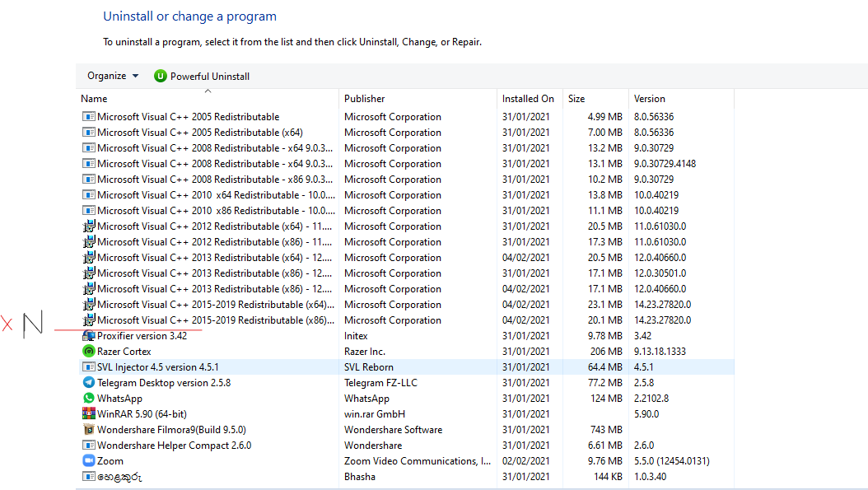Sort by Installed On column header

(528, 99)
